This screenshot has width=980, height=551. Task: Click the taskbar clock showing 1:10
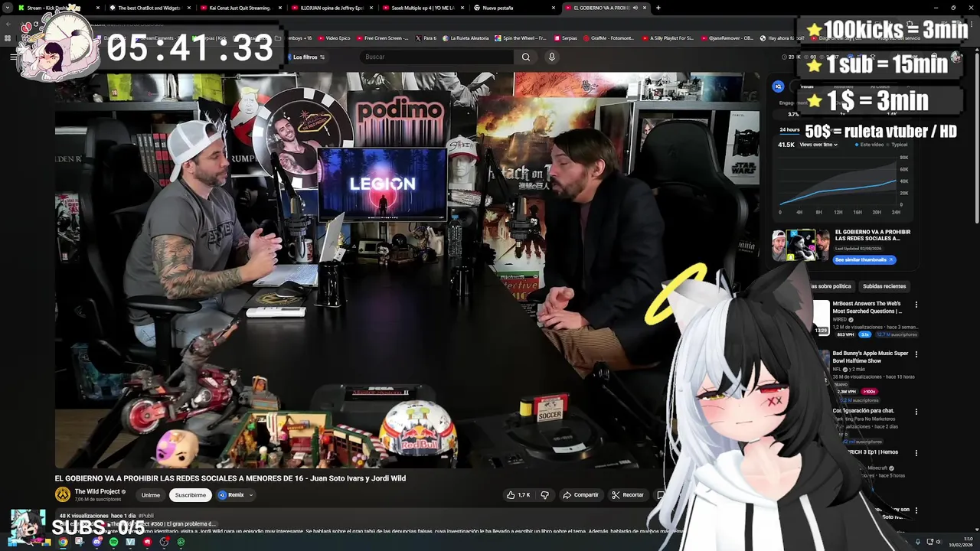(x=961, y=542)
